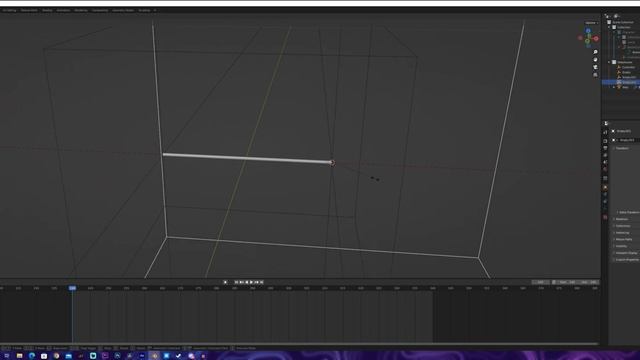Jump to the next keyframe
Screen dimensions: 640x360
[256, 282]
